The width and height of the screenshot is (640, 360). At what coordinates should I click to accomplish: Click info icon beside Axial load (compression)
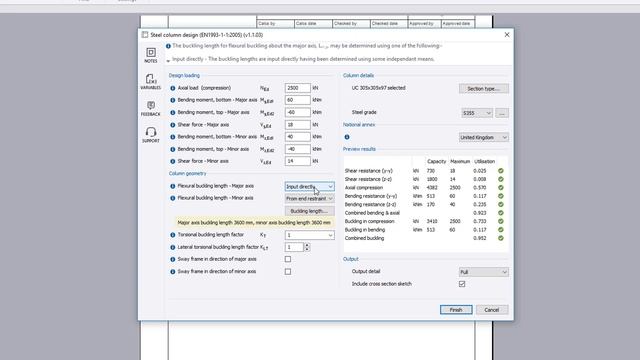click(173, 88)
